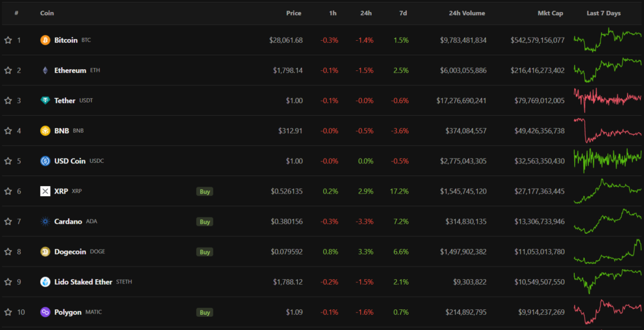Open the USD Coin name link

tap(70, 161)
